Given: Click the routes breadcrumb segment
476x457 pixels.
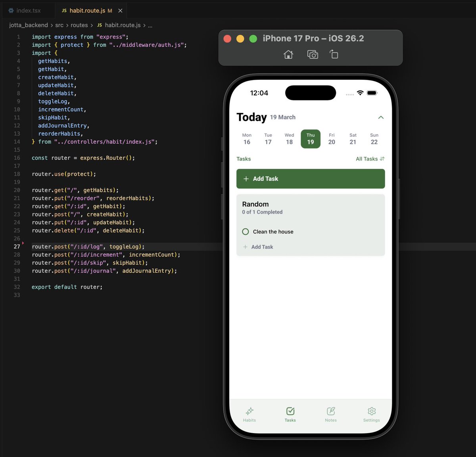Looking at the screenshot, I should coord(79,25).
